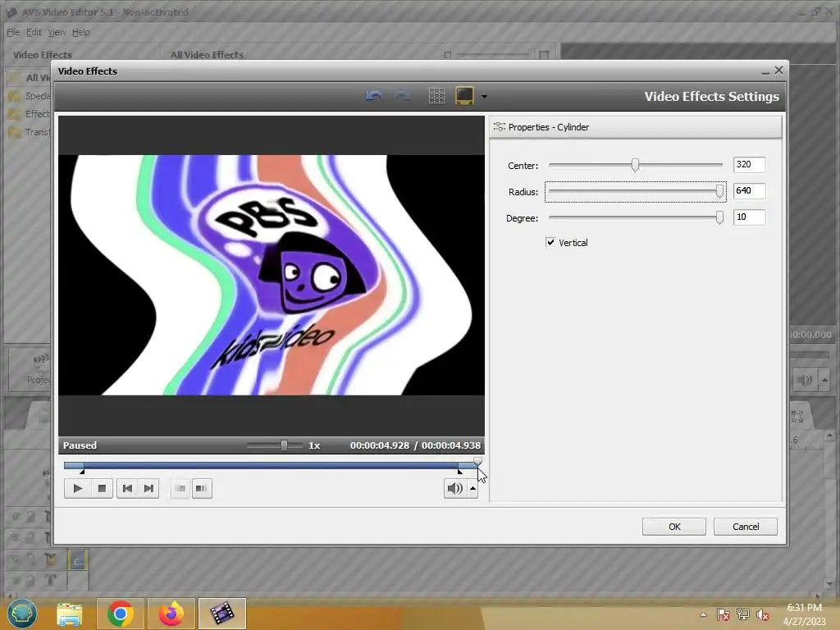
Task: Click the yellow preview monitor icon
Action: [464, 96]
